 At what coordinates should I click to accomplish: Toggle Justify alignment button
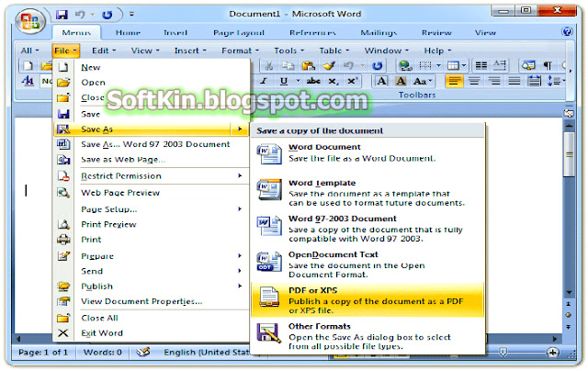click(x=514, y=81)
